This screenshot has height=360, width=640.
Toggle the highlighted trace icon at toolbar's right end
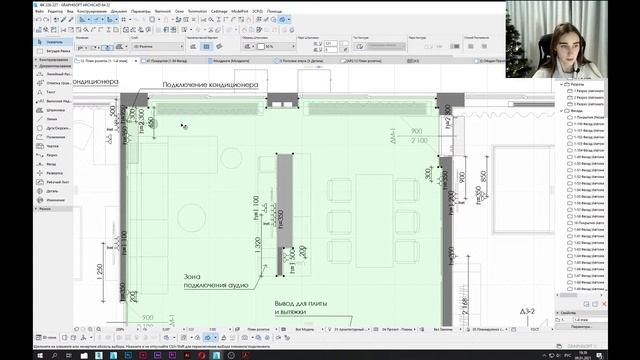pos(282,19)
